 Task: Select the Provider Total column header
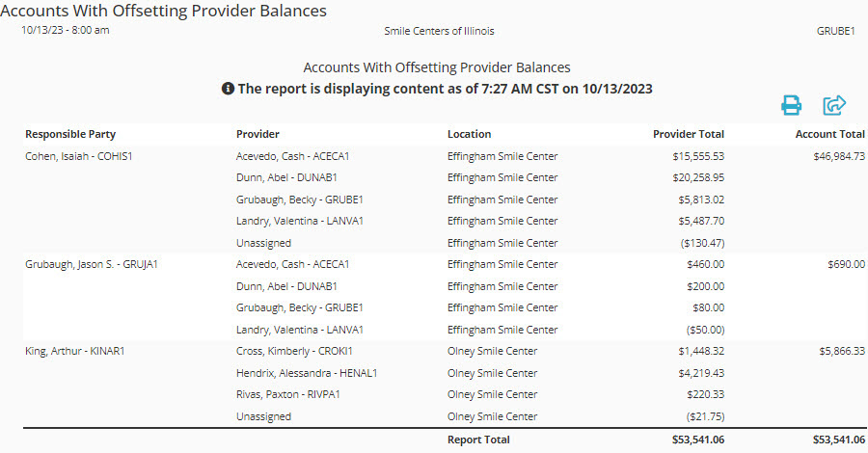(688, 134)
